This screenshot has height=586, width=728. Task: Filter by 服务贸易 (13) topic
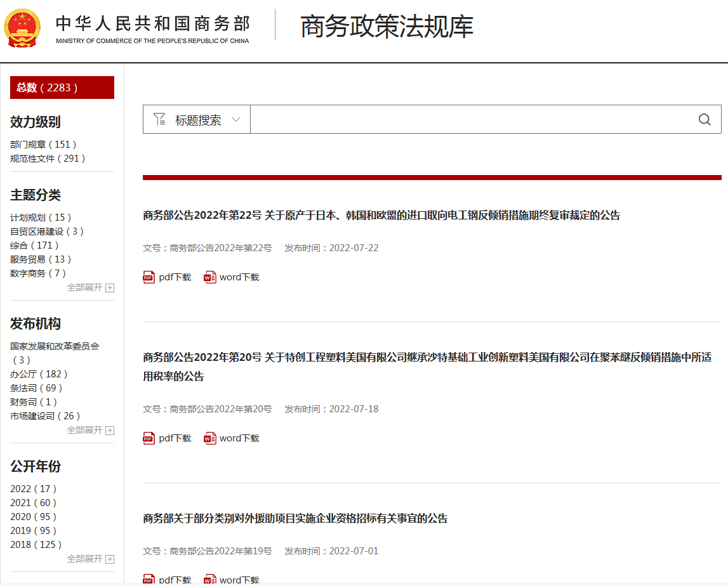tap(41, 259)
